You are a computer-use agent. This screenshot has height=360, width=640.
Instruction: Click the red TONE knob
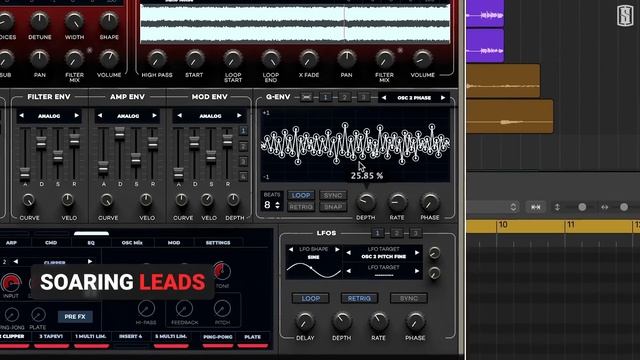(222, 271)
